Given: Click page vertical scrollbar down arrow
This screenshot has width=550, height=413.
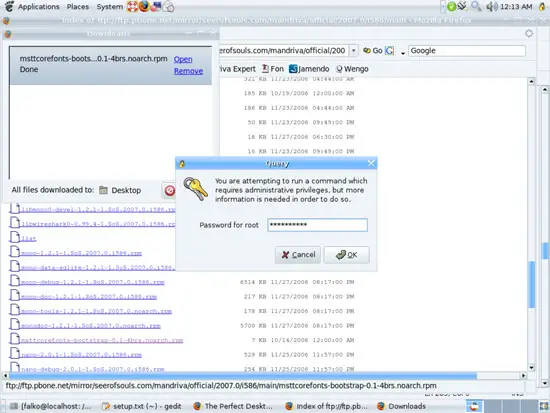Looking at the screenshot, I should [531, 367].
